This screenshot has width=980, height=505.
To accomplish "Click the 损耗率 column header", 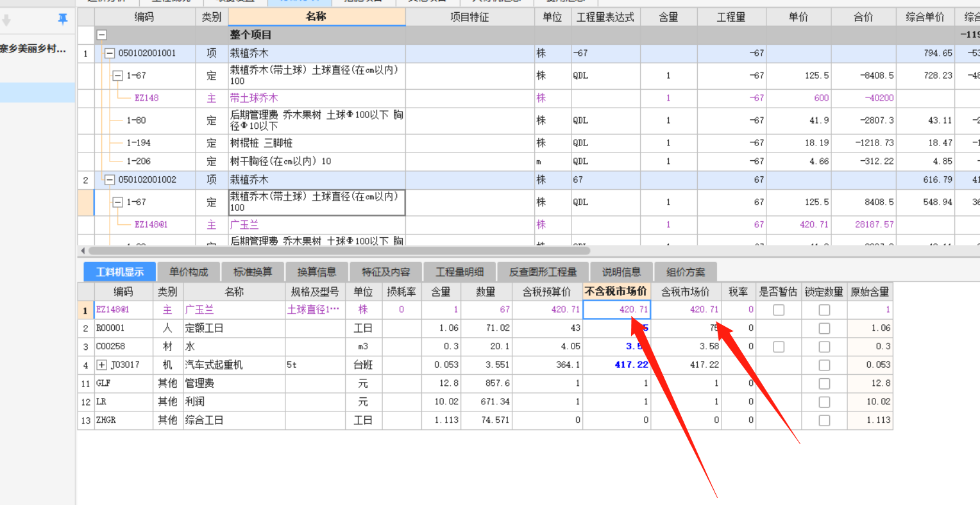I will click(x=401, y=292).
